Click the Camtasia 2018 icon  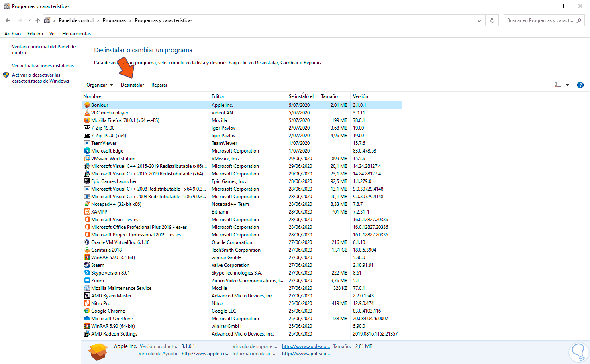coord(87,250)
